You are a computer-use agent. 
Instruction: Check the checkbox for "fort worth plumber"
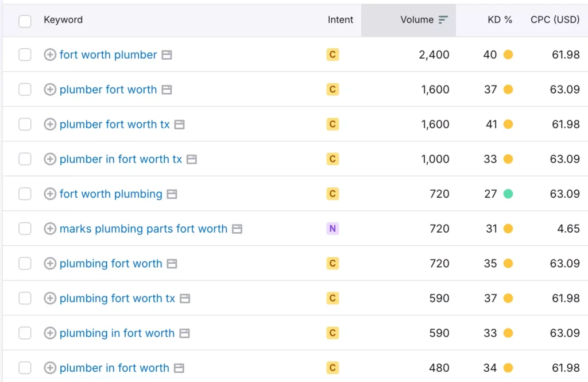26,55
